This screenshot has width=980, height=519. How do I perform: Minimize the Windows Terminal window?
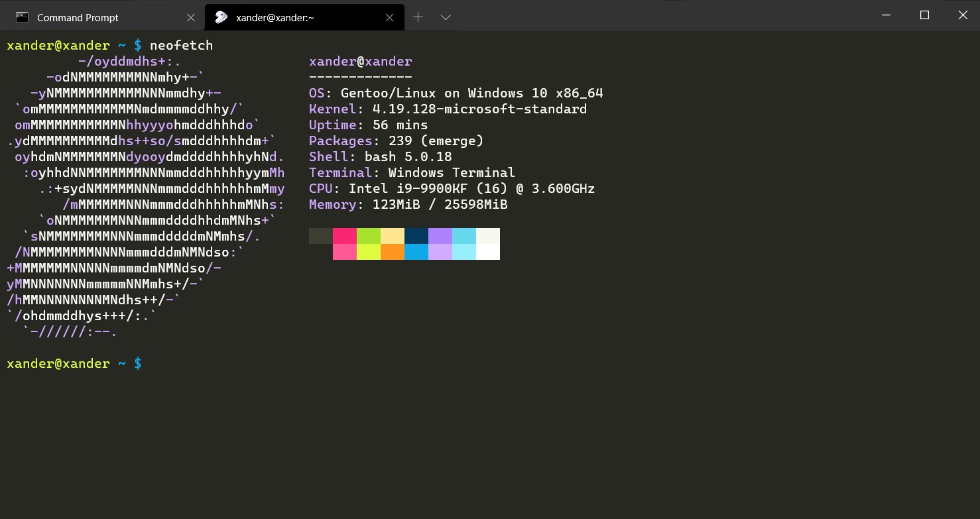tap(887, 15)
